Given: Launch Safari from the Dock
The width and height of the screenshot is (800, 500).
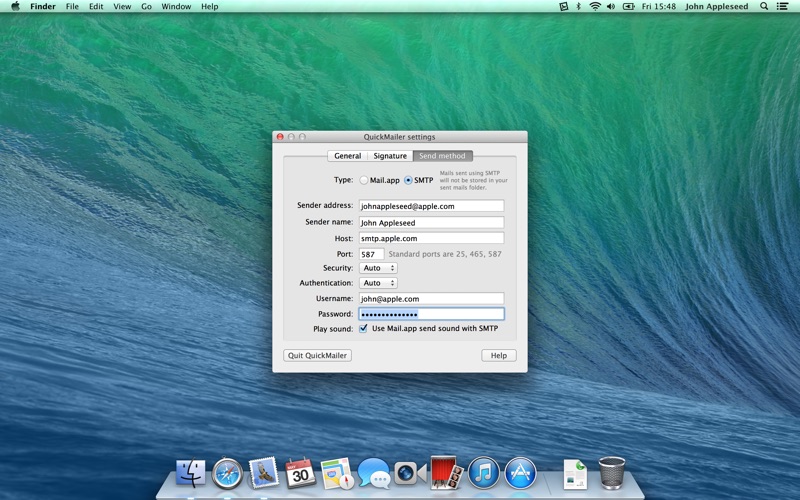Looking at the screenshot, I should coord(228,473).
